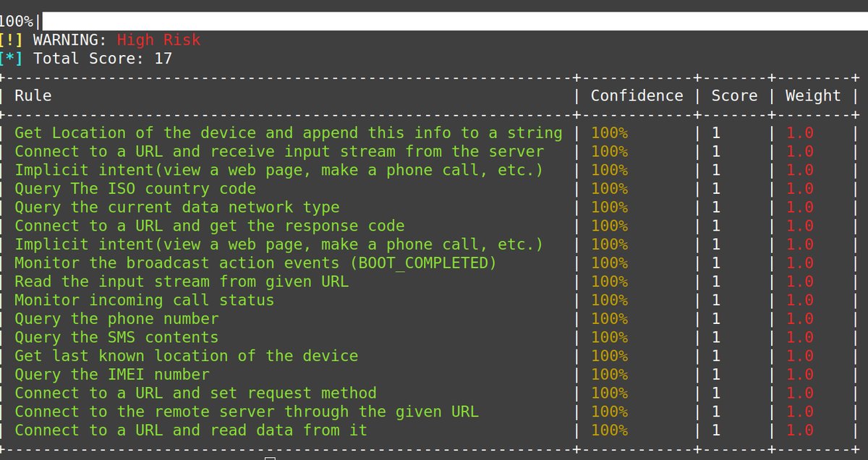Select the Weight column header
868x460 pixels.
pyautogui.click(x=813, y=95)
